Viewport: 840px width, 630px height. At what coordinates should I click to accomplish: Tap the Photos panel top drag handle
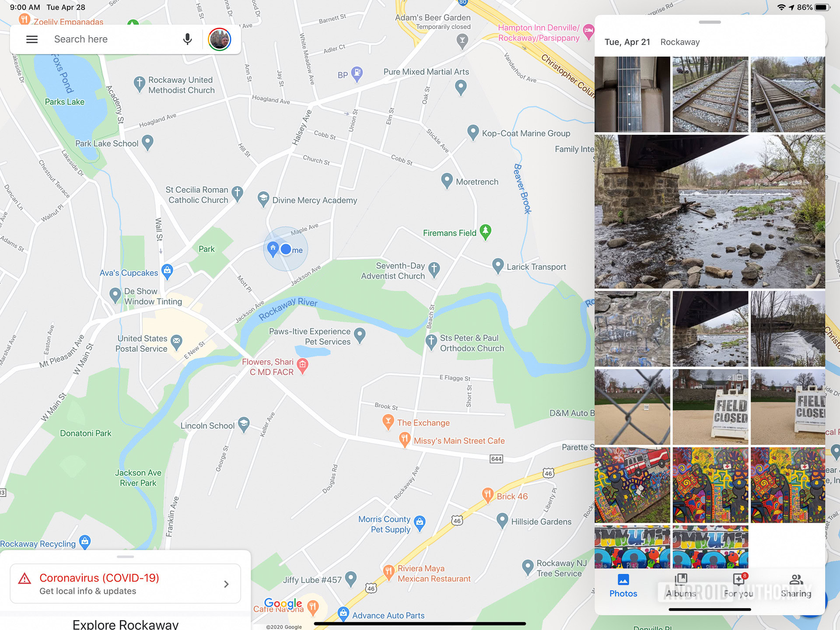710,22
